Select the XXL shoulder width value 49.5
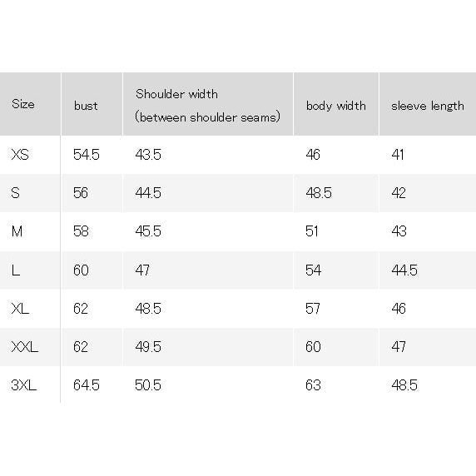This screenshot has height=476, width=476. point(148,347)
